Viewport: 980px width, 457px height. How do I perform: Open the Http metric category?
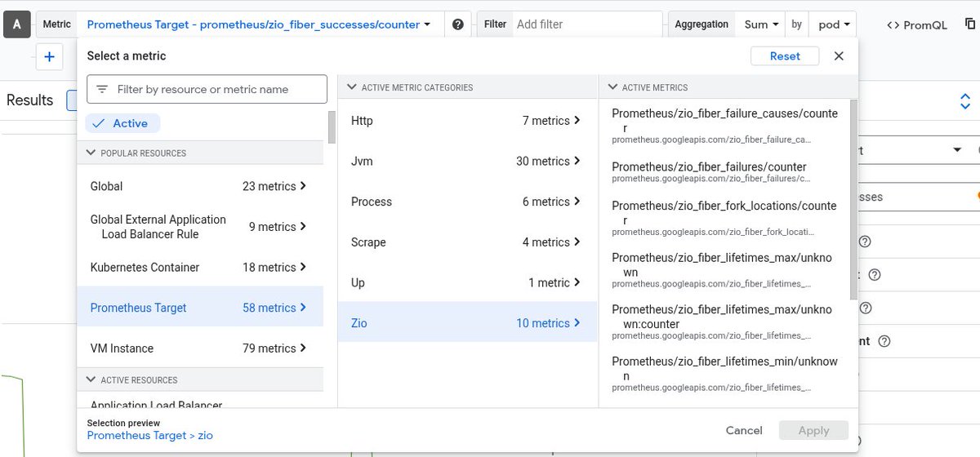[468, 121]
